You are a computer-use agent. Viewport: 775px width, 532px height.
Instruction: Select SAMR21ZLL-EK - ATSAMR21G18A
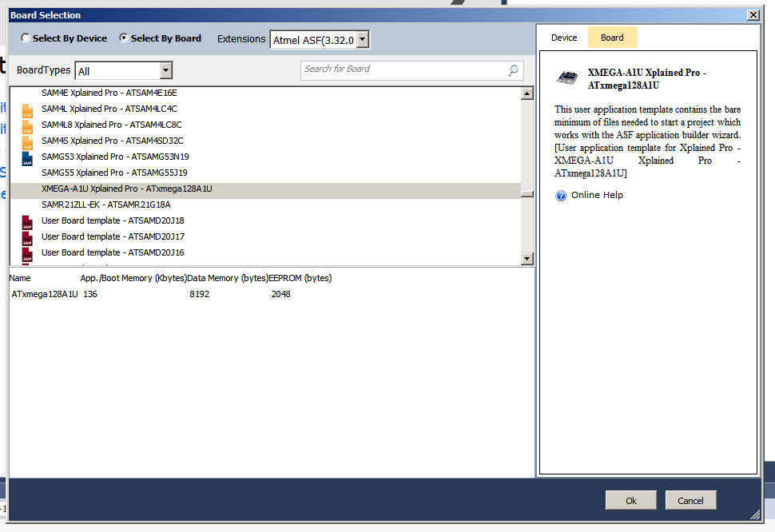click(x=105, y=204)
